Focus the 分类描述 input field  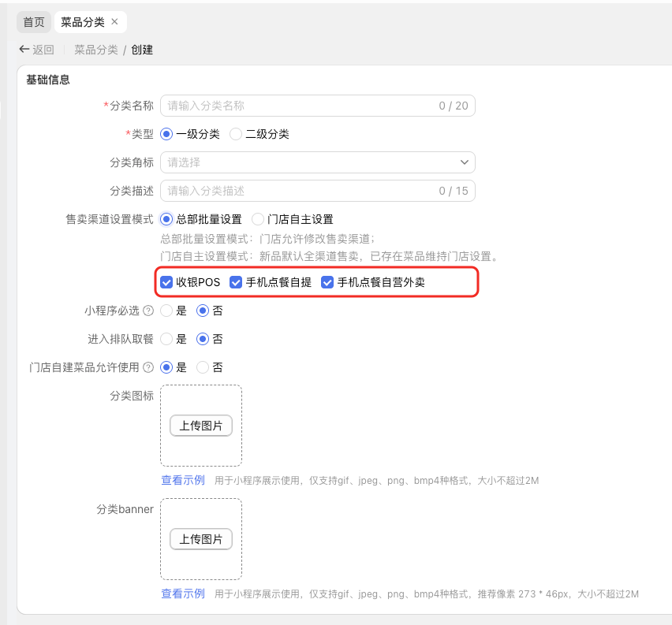click(318, 191)
